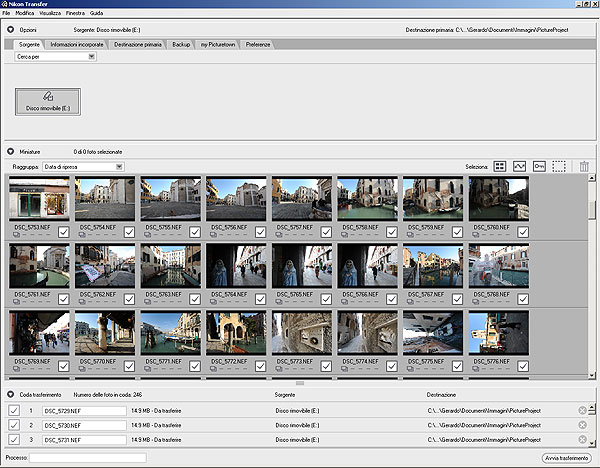Screen dimensions: 600x468
Task: Open the Visualizza menu
Action: pyautogui.click(x=50, y=13)
